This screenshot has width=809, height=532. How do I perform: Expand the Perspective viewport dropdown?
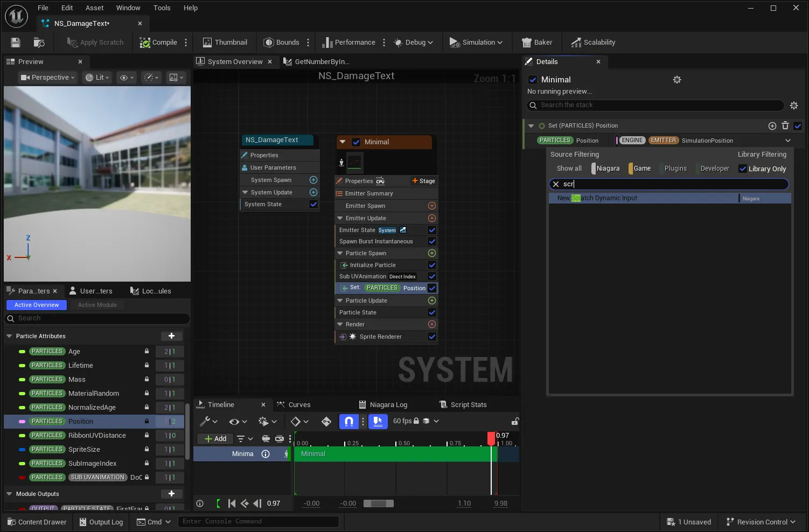click(47, 78)
